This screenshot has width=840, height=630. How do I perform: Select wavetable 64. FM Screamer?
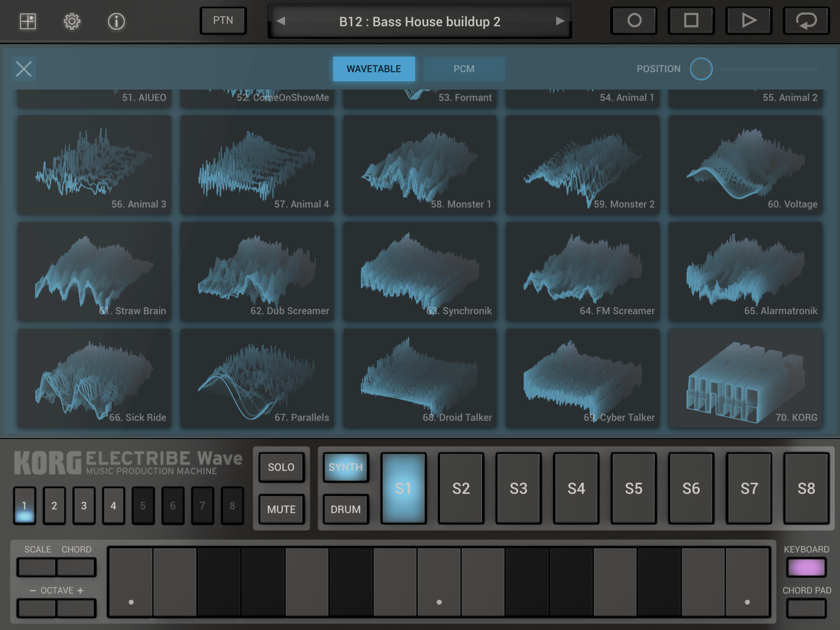pos(583,272)
